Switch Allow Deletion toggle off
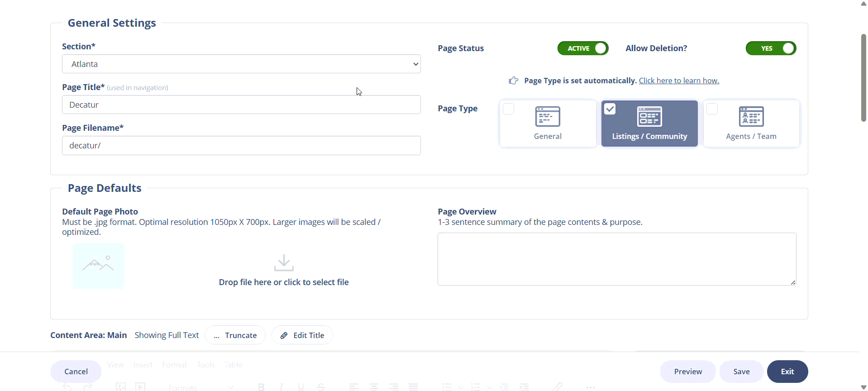Image resolution: width=868 pixels, height=391 pixels. coord(770,48)
